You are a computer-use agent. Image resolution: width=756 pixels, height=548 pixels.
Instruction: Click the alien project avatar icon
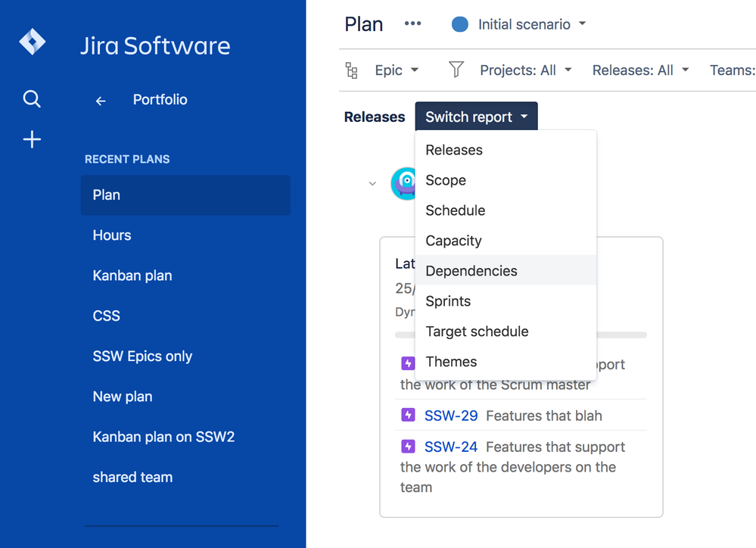403,184
